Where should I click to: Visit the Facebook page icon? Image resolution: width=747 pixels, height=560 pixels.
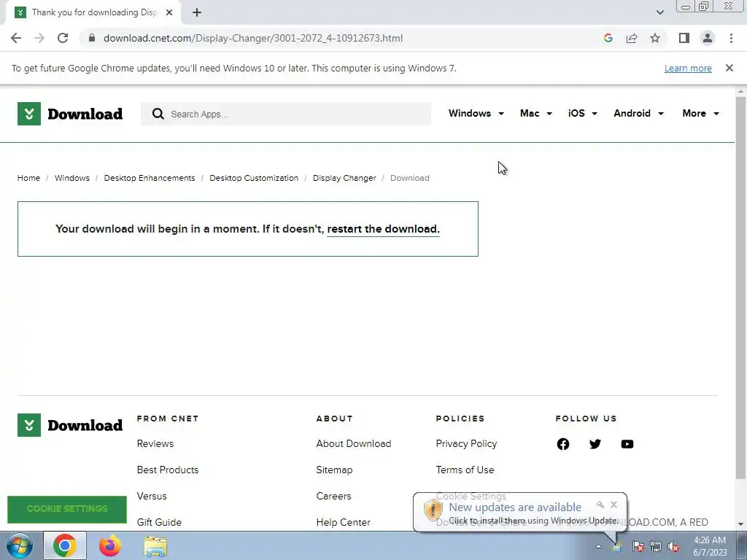coord(562,444)
